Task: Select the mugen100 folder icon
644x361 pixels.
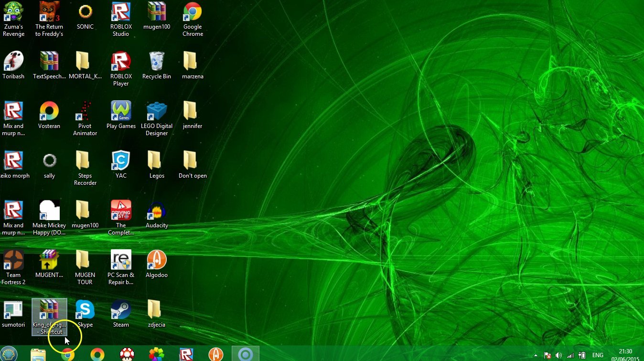Action: pos(85,214)
